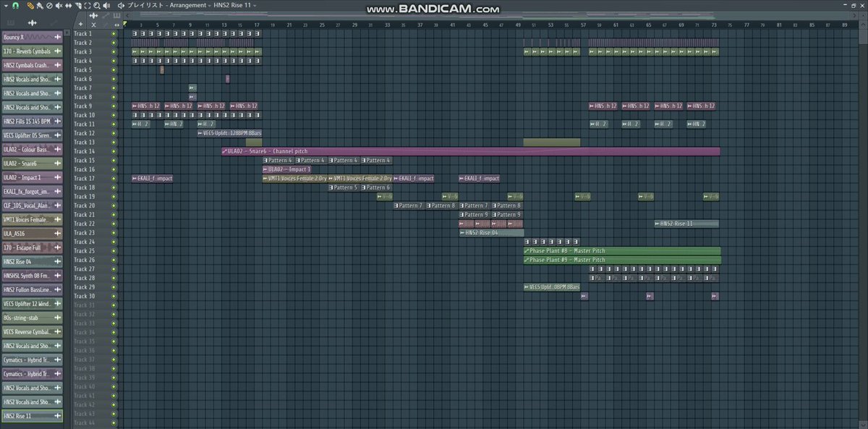Screen dimensions: 868x429
Task: Click bar 49 on timeline ruler
Action: (518, 25)
